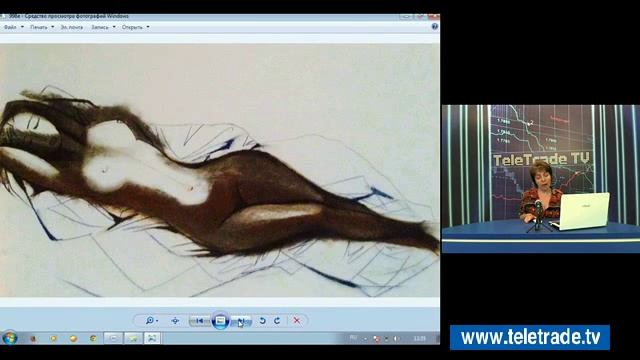The image size is (640, 360).
Task: Click the taskbar language indicator
Action: tap(353, 338)
